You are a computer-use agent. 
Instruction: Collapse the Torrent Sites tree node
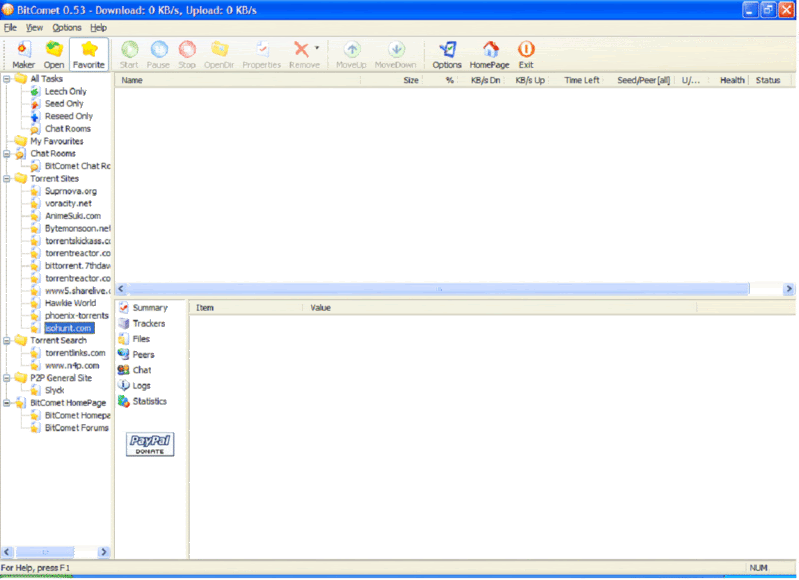coord(8,178)
